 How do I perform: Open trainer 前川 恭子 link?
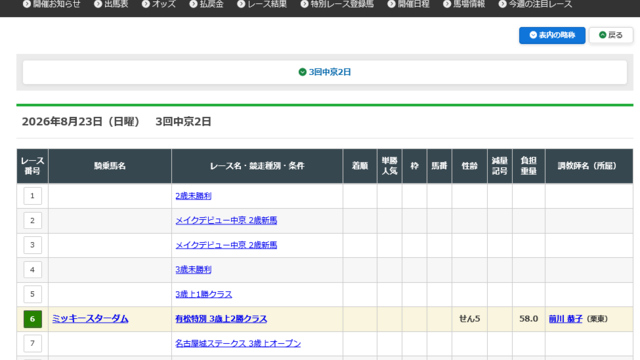565,319
